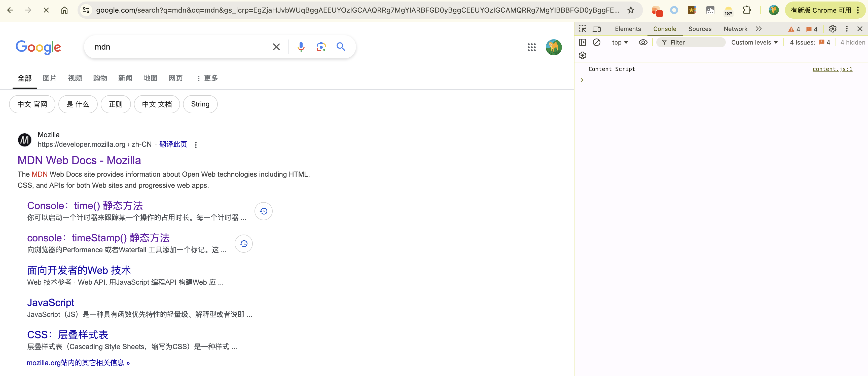868x376 pixels.
Task: Close the DevTools panel
Action: pos(860,29)
